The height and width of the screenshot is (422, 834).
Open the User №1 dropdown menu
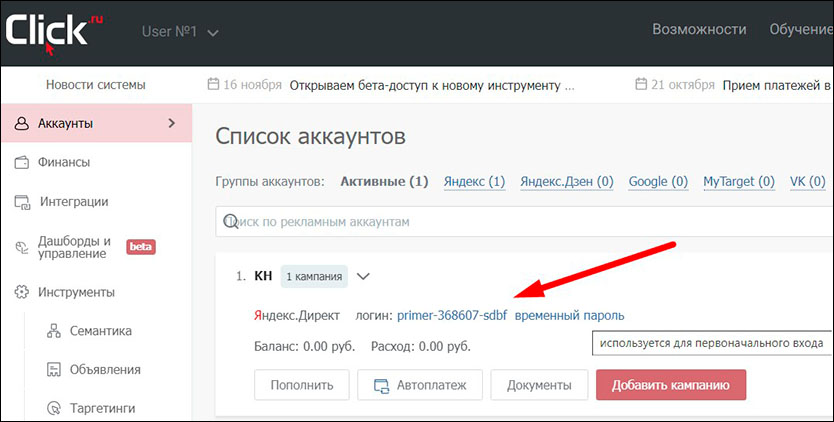coord(180,32)
